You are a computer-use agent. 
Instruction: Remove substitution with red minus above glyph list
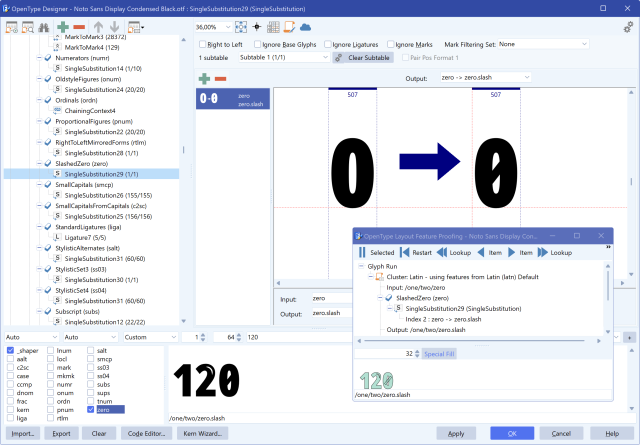[x=220, y=78]
